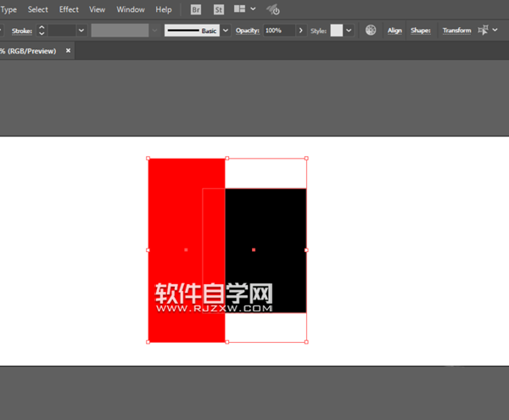
Task: Switch to the RGB/Preview document tab
Action: coord(28,51)
